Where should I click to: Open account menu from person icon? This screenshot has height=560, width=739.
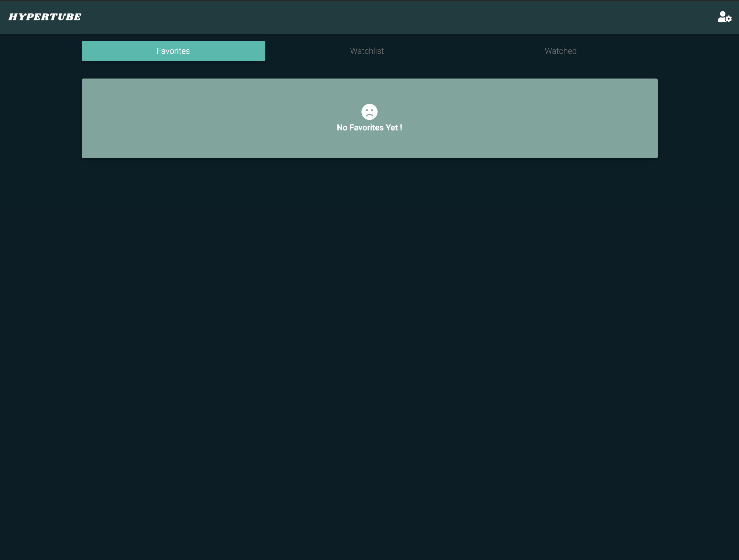722,16
